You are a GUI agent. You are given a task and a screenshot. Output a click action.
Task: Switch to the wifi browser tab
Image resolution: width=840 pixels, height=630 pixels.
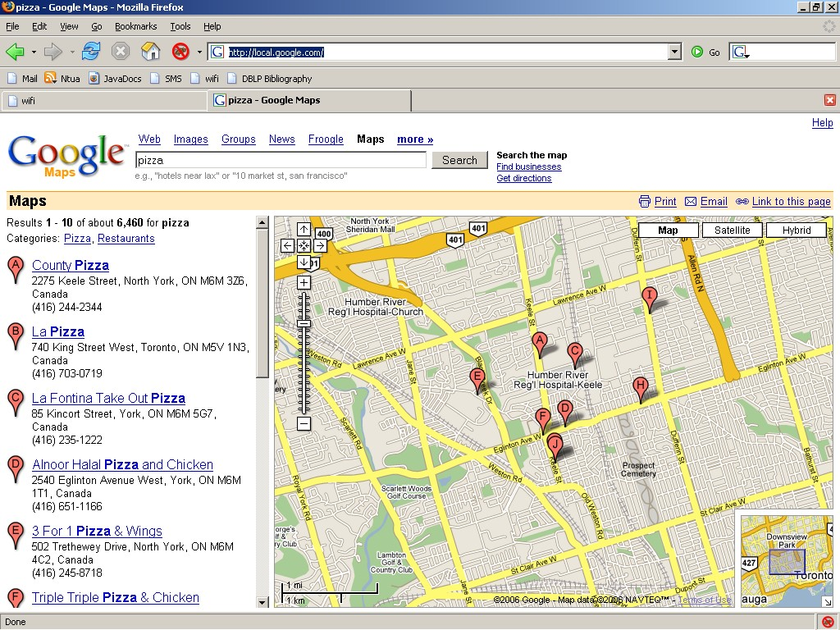[x=105, y=101]
